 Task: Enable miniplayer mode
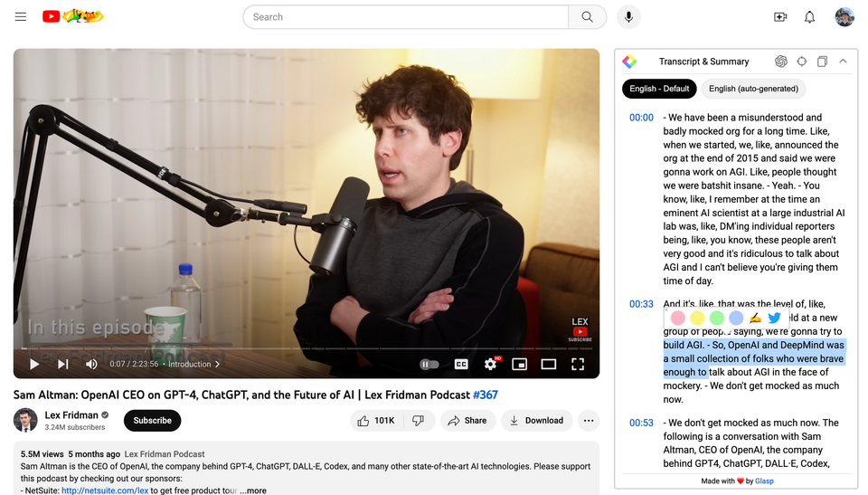click(x=519, y=364)
